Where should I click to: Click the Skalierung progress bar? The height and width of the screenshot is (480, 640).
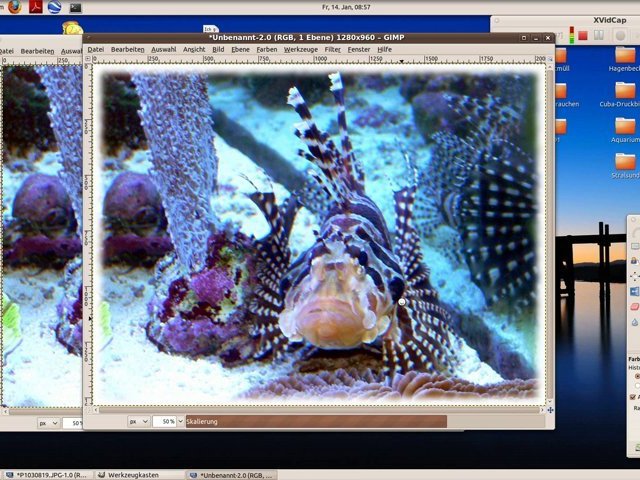tap(315, 422)
